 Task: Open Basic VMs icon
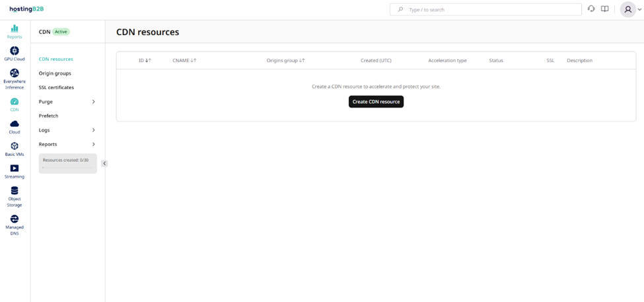click(x=15, y=147)
